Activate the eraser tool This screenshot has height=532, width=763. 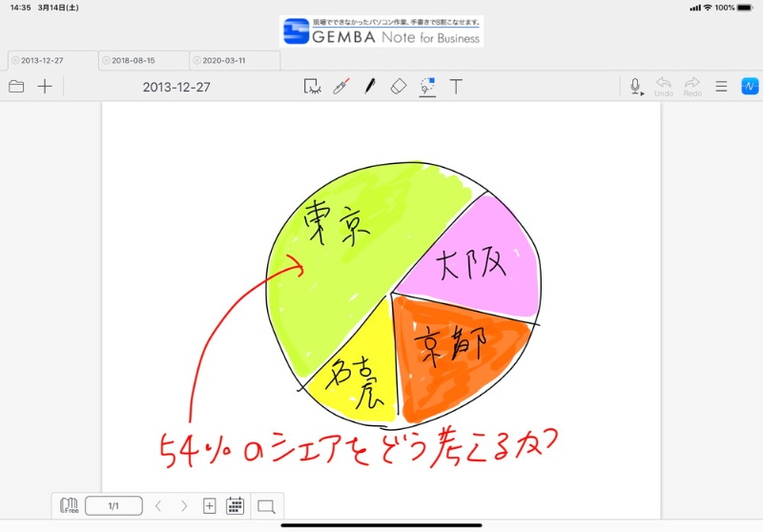click(399, 87)
